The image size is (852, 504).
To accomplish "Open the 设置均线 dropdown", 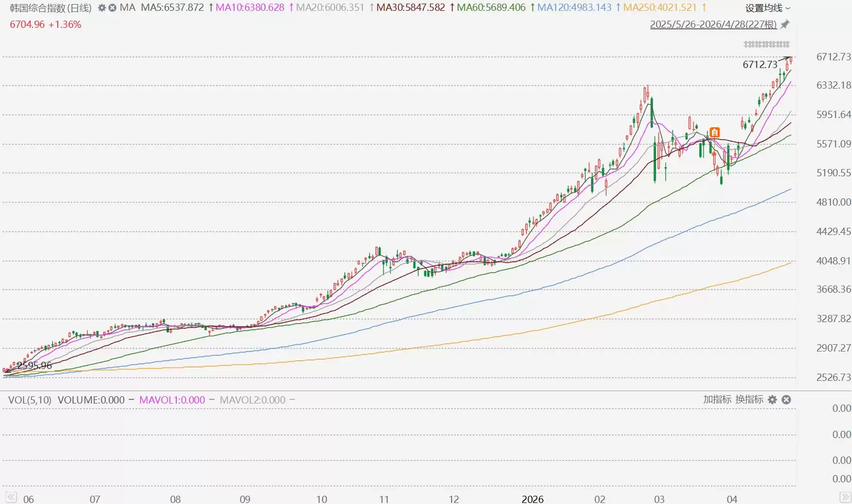I will 767,8.
